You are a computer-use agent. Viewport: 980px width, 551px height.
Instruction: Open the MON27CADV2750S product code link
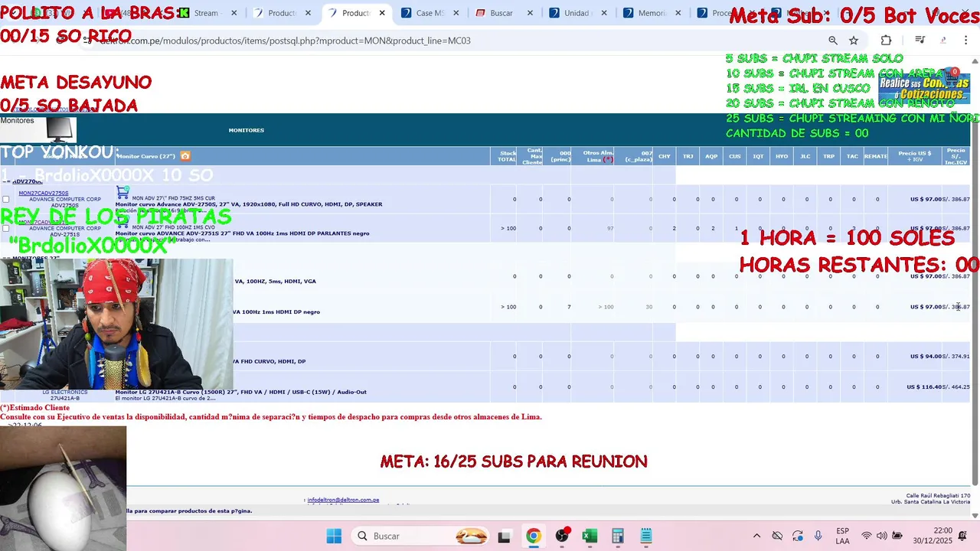coord(44,193)
